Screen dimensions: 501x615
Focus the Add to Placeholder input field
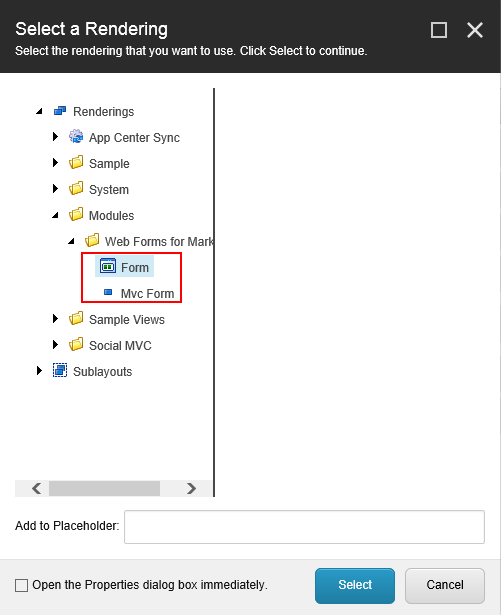(x=304, y=527)
